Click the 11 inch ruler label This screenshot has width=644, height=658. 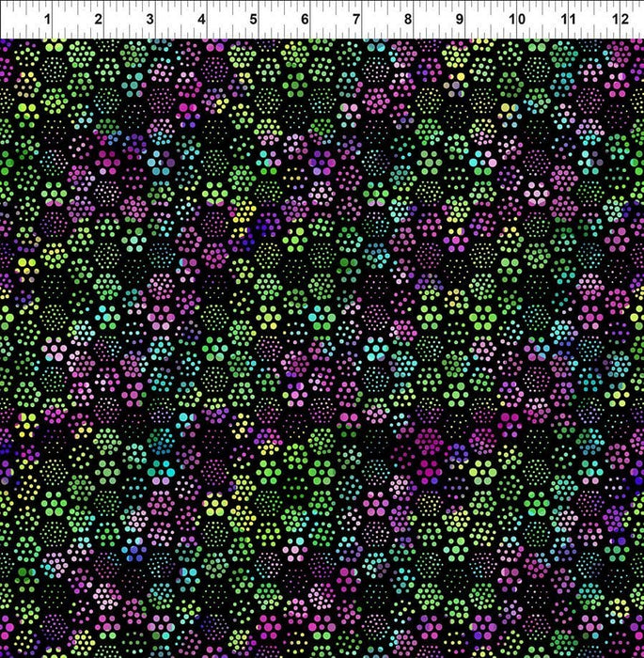(568, 19)
